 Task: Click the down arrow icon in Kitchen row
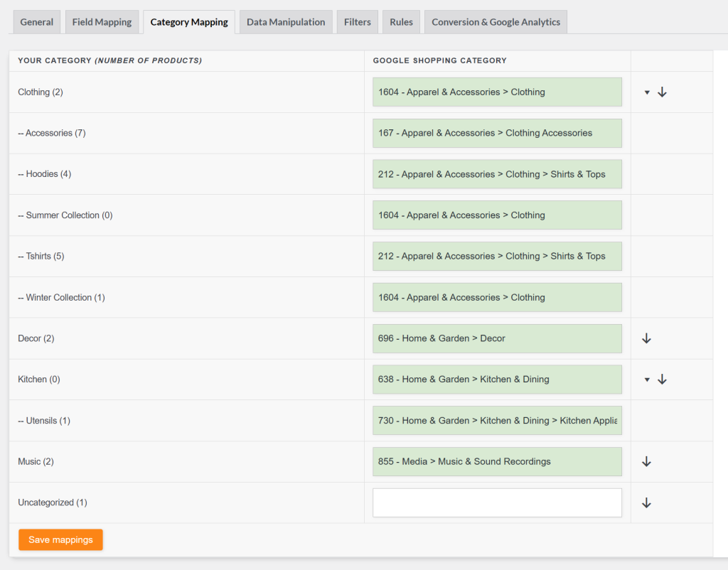(662, 380)
